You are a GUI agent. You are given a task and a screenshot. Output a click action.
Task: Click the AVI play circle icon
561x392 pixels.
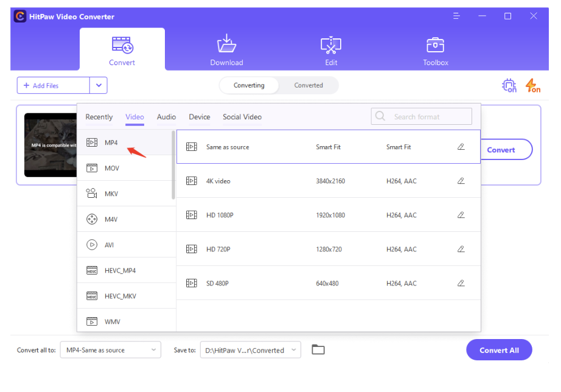coord(92,245)
